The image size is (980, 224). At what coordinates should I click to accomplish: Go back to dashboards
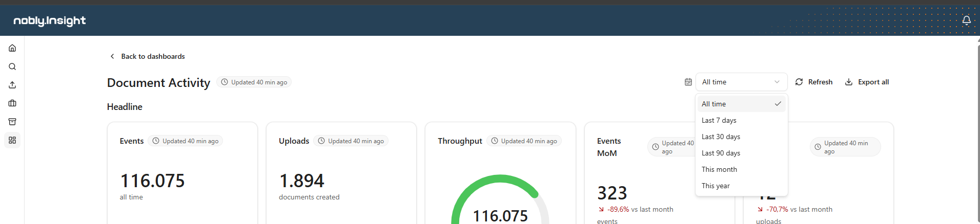tap(147, 56)
